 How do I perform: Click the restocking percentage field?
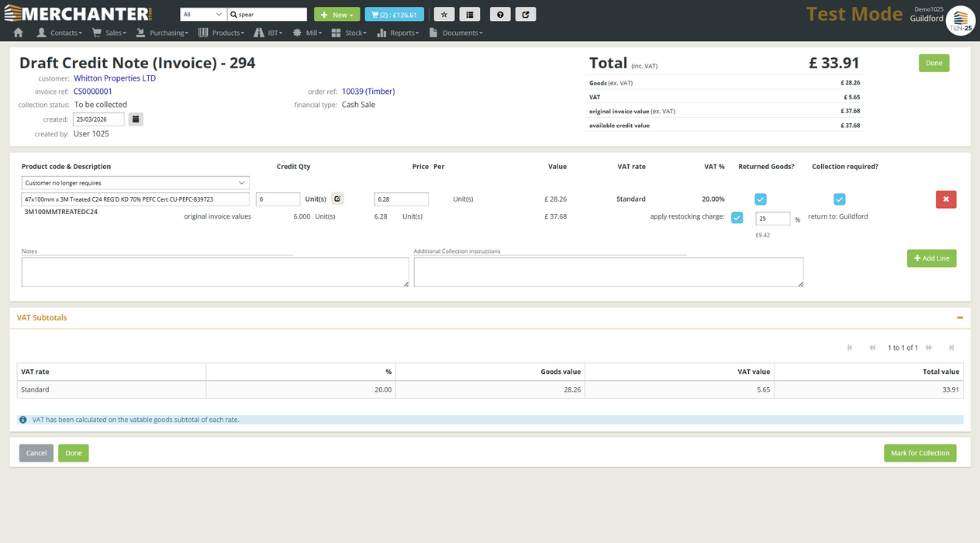[x=773, y=219]
